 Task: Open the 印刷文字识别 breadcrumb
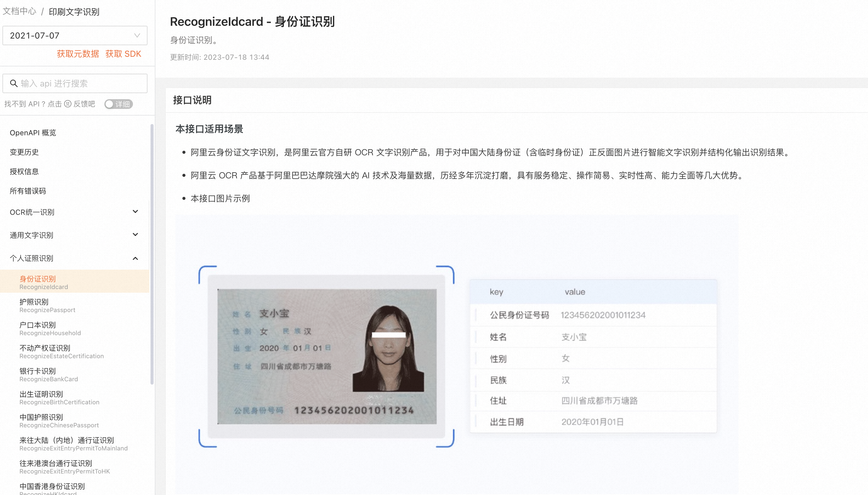[74, 12]
